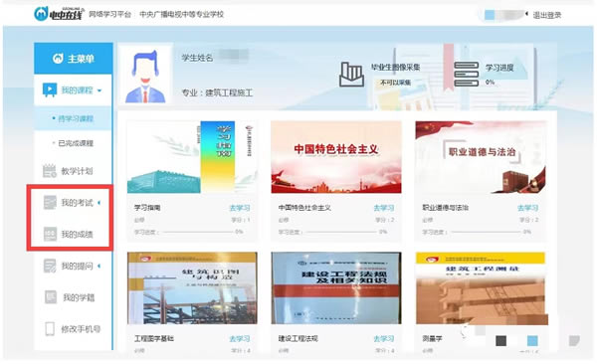This screenshot has width=597, height=364.
Task: Click the student avatar picture
Action: coord(145,76)
